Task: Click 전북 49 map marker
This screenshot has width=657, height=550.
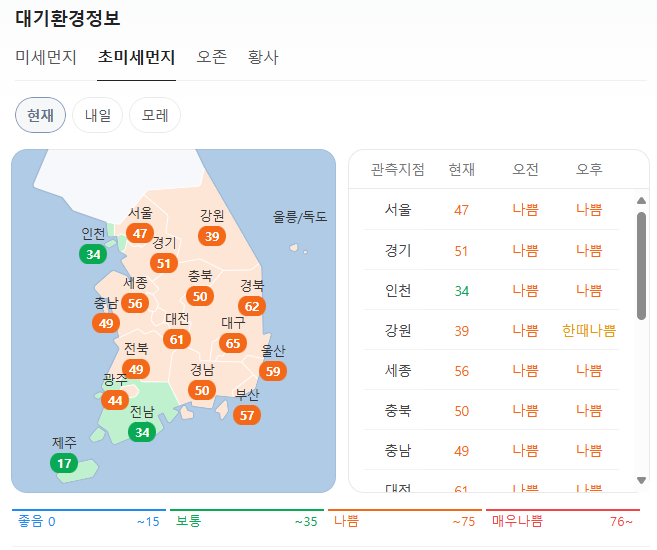Action: 136,369
